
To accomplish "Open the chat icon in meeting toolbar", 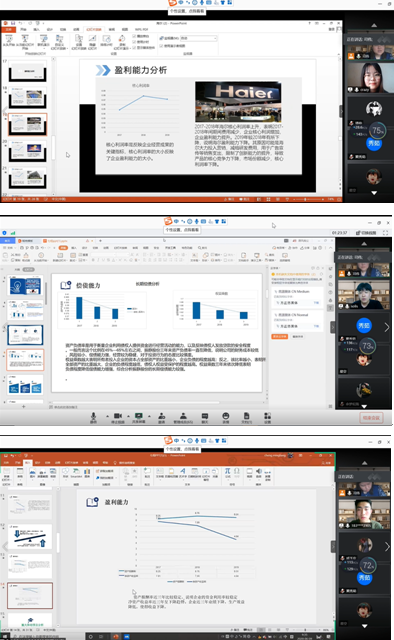I will point(205,416).
